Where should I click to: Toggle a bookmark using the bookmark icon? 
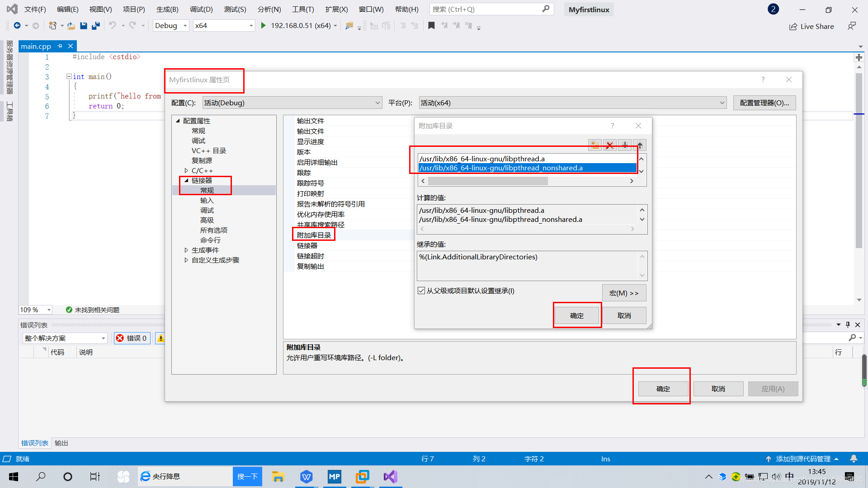[431, 26]
